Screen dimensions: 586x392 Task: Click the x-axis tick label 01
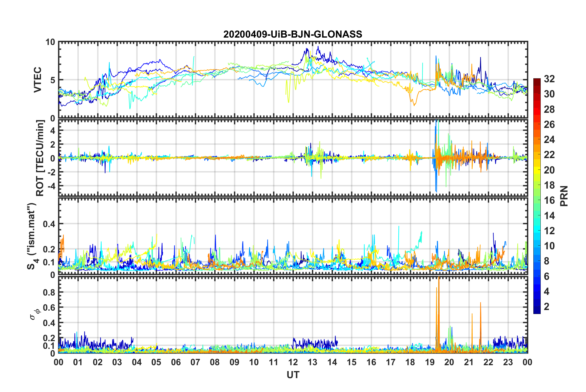(78, 362)
